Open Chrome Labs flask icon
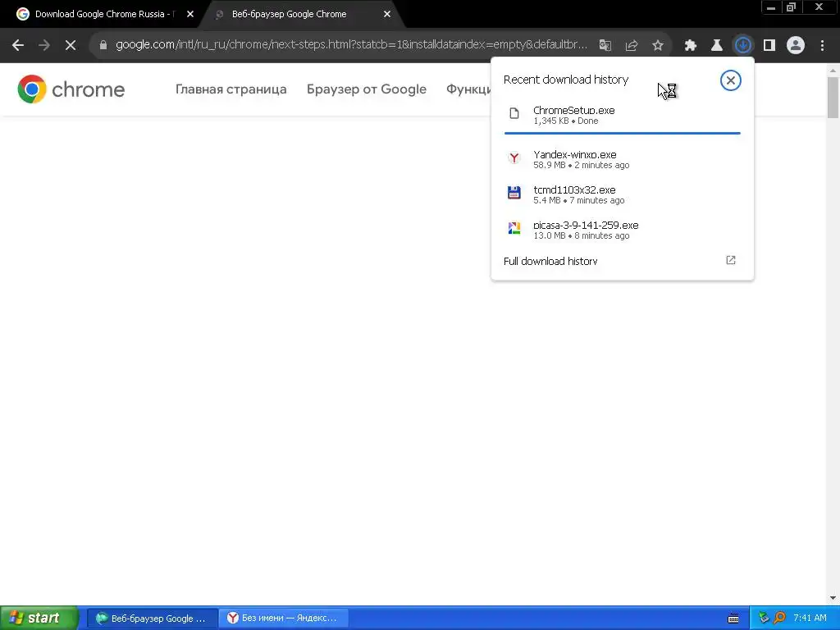The image size is (840, 630). pos(717,45)
